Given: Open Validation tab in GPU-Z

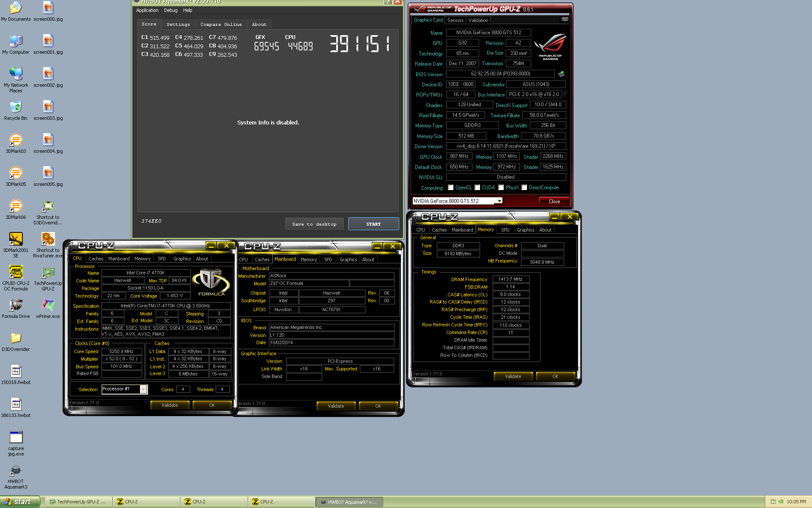Looking at the screenshot, I should click(478, 20).
